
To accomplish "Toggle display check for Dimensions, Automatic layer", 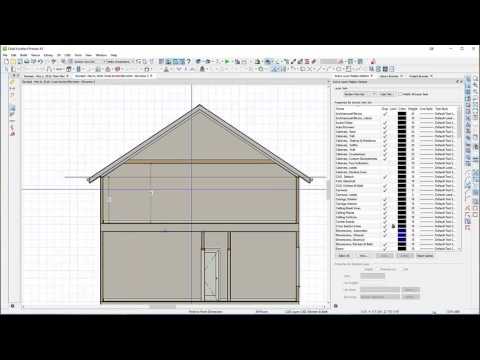I will point(385,231).
